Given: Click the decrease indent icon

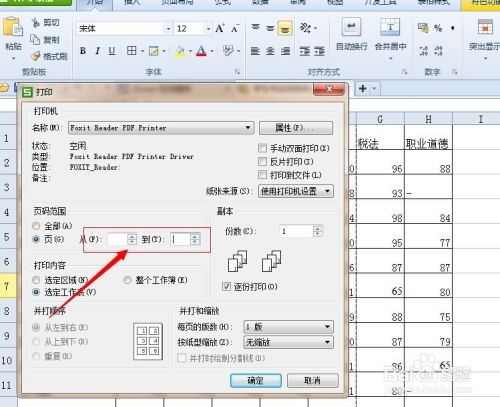Looking at the screenshot, I should 305,51.
